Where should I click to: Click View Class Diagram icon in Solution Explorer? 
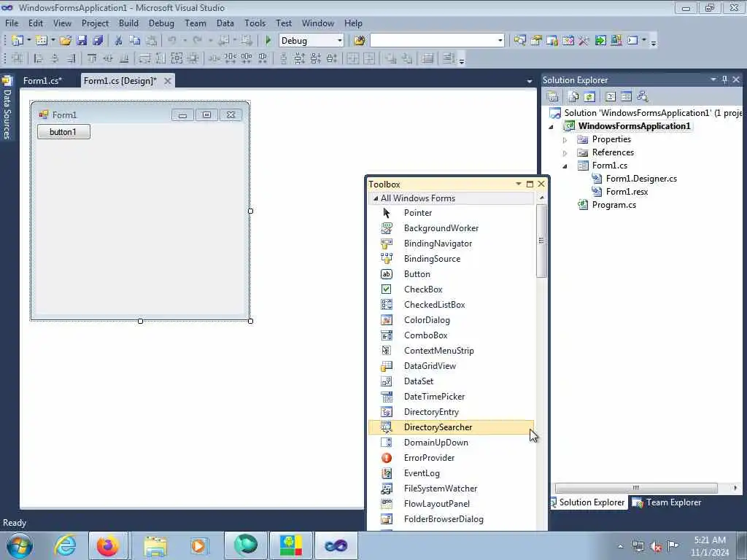[643, 97]
